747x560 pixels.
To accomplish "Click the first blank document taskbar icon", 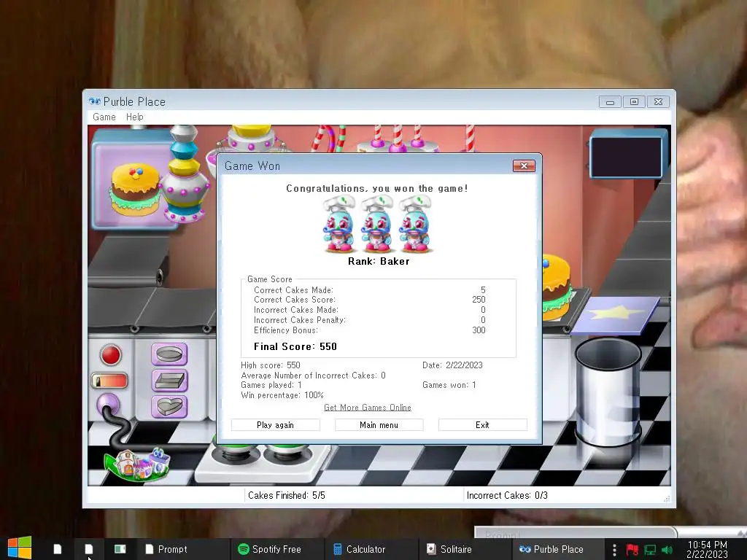I will coord(57,549).
